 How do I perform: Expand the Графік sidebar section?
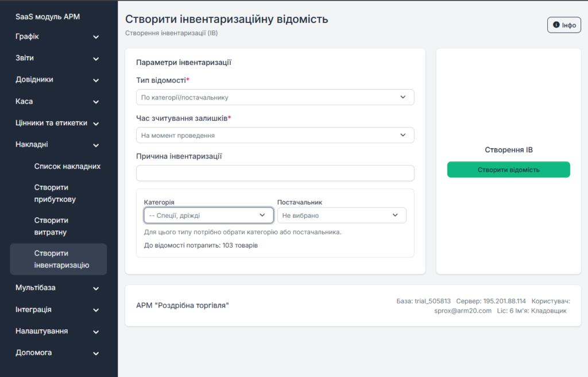click(57, 37)
